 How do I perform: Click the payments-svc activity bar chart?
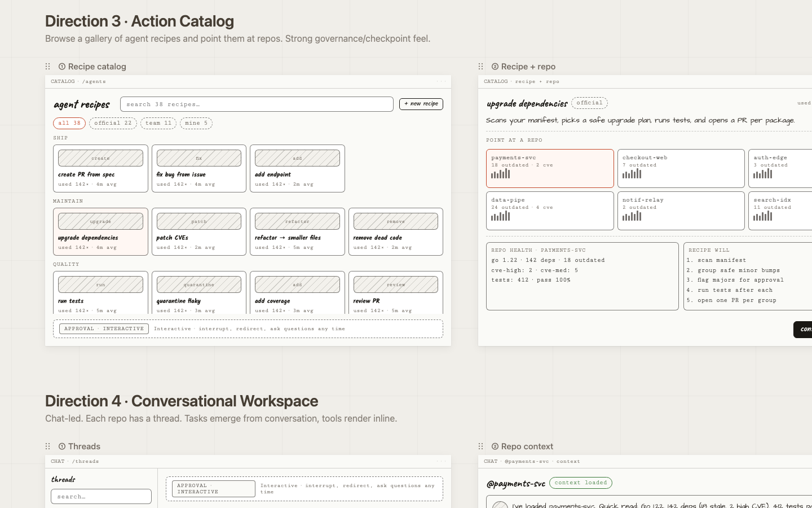point(501,174)
